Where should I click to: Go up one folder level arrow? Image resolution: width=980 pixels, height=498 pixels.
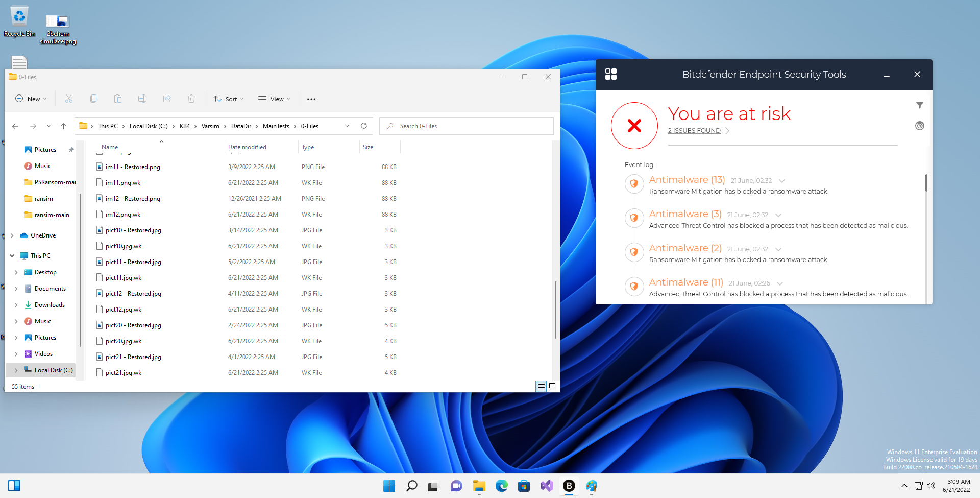click(63, 126)
